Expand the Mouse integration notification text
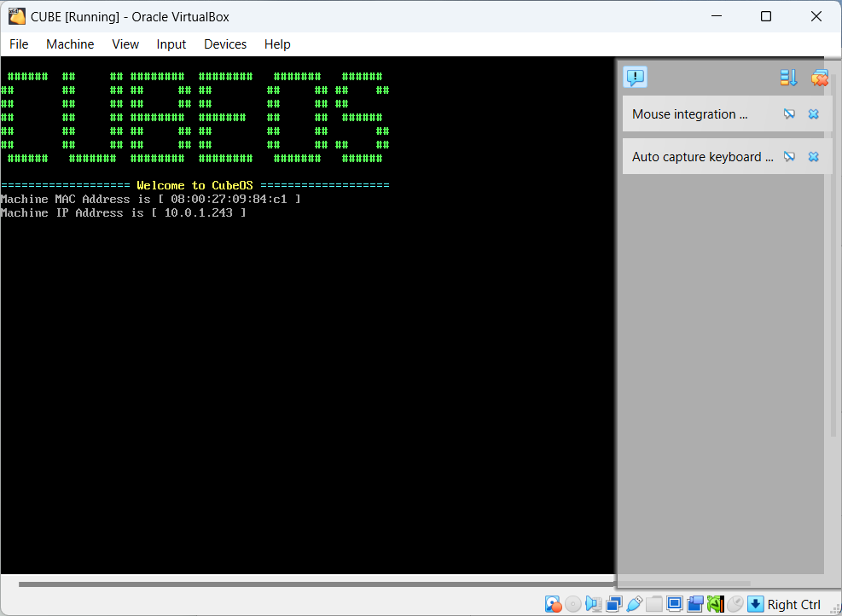 click(689, 114)
